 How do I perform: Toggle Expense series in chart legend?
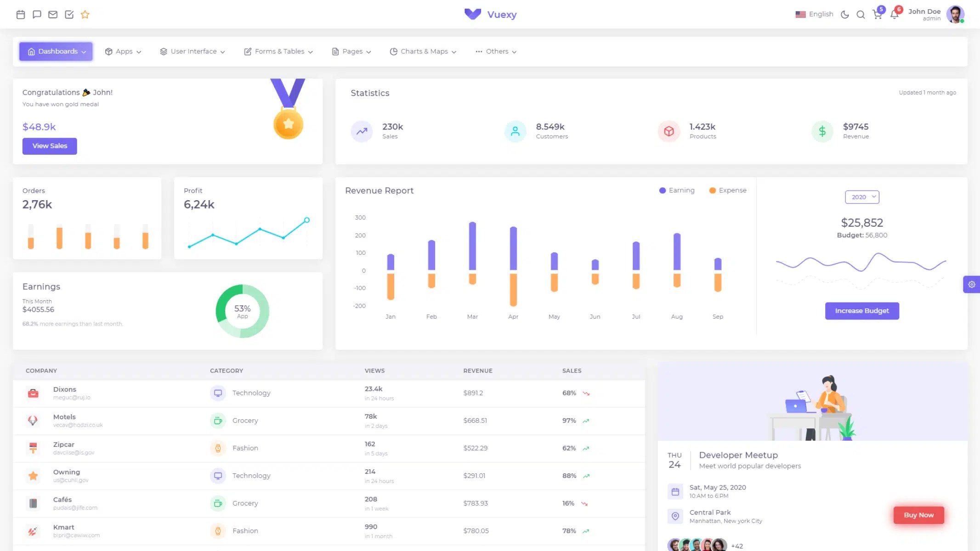[x=728, y=191]
